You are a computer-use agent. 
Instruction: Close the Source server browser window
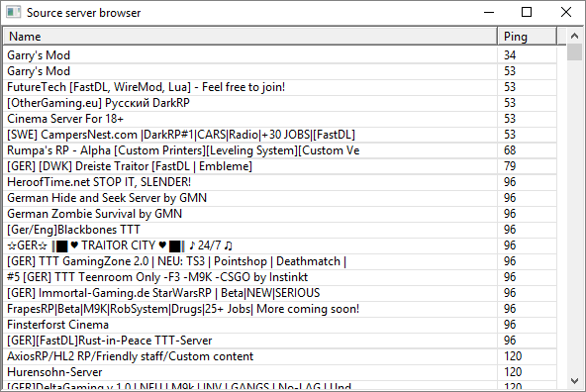coord(566,12)
